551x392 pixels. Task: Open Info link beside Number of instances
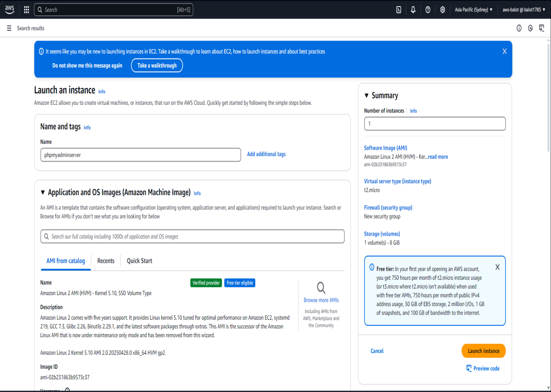coord(414,111)
